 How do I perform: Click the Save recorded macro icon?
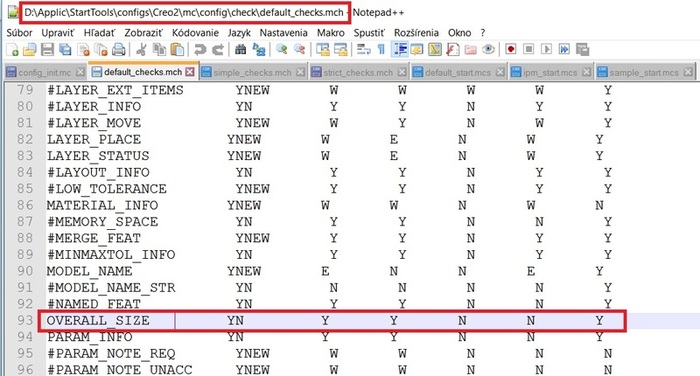point(583,50)
